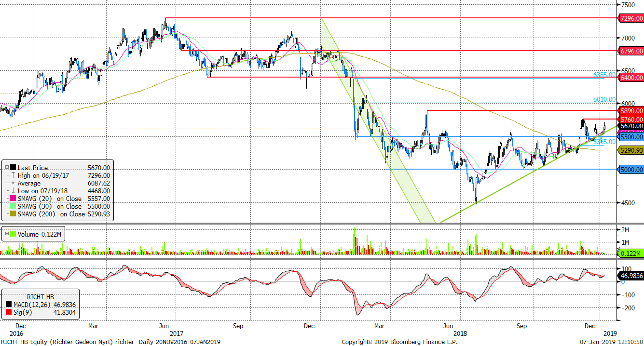Click the green 0.122M volume axis tag
Image resolution: width=644 pixels, height=346 pixels.
631,253
